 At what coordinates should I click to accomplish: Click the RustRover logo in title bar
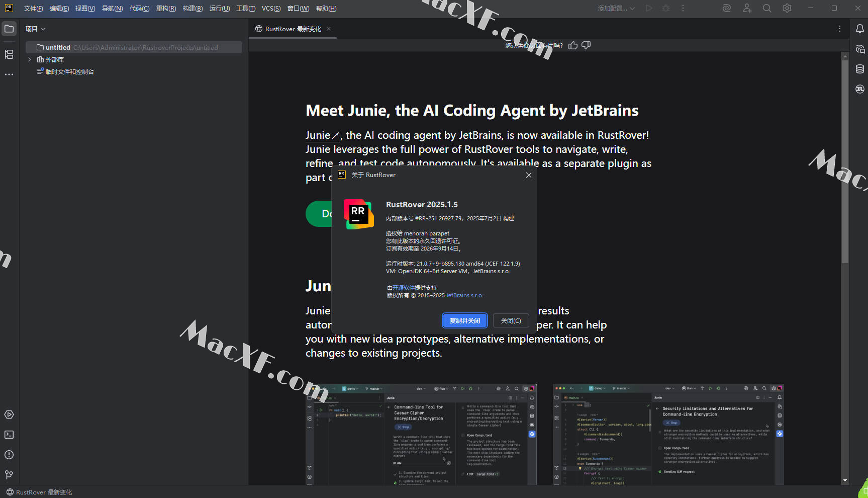coord(9,8)
